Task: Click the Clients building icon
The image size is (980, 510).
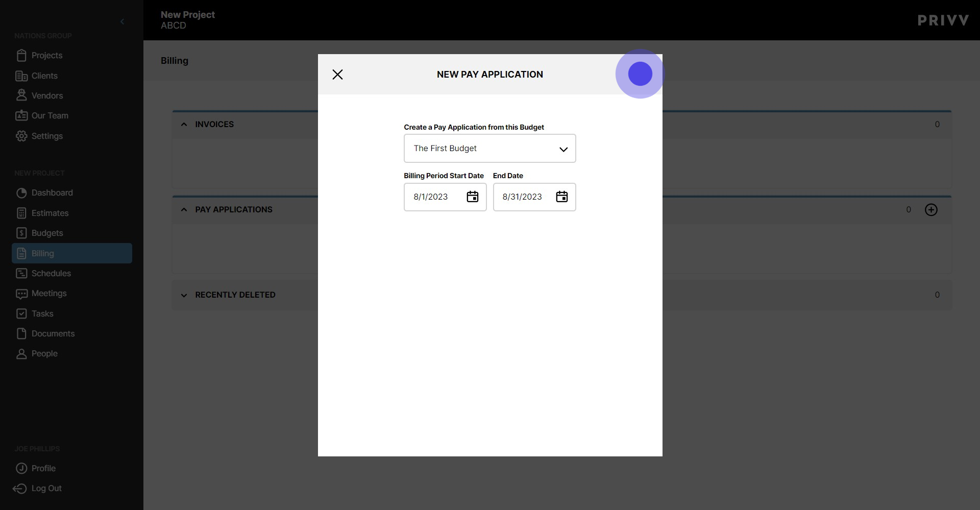Action: [x=21, y=76]
